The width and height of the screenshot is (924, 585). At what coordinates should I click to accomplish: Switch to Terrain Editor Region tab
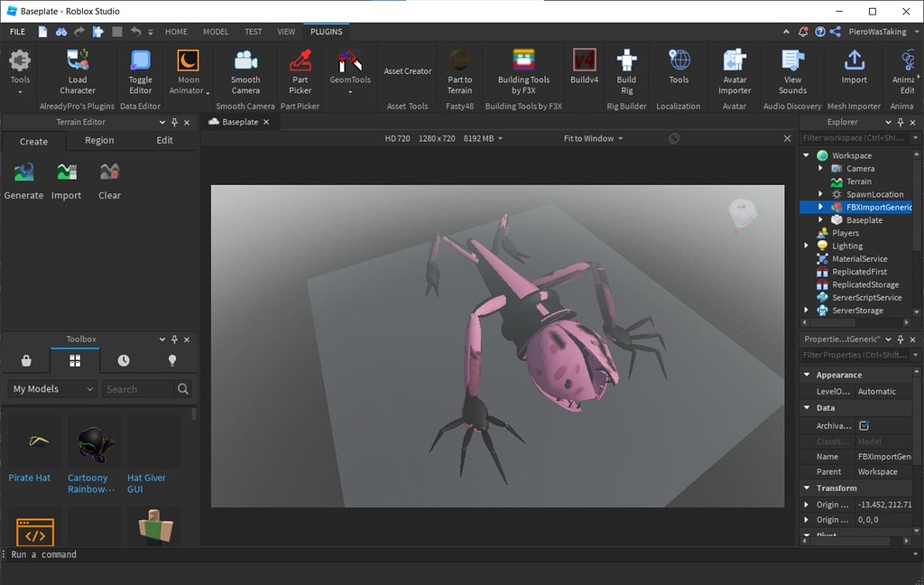(99, 140)
